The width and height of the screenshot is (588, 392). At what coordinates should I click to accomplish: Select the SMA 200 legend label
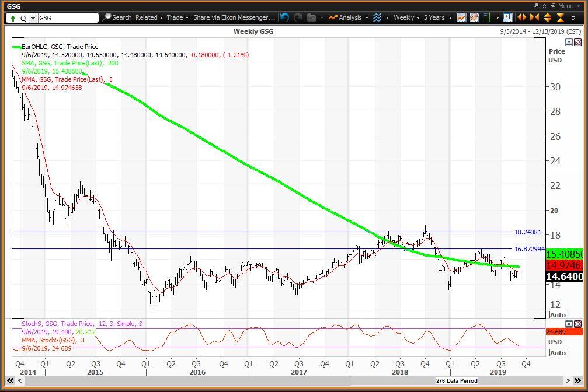pyautogui.click(x=69, y=63)
